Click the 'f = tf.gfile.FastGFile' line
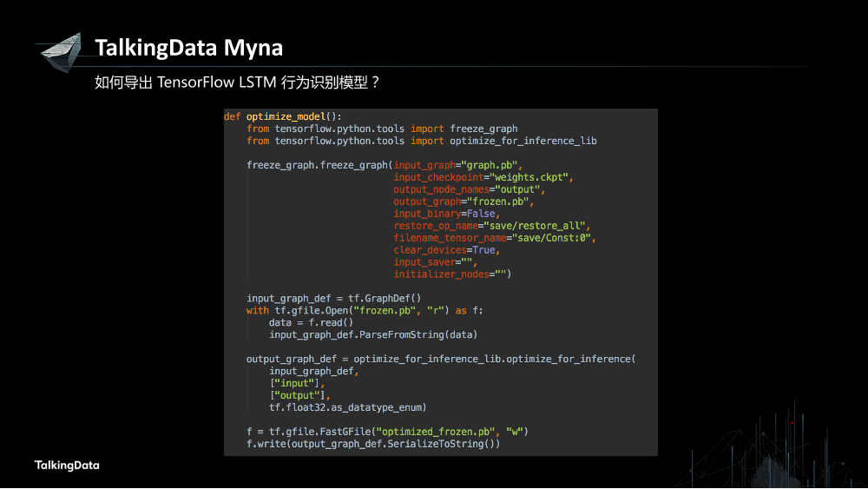Viewport: 868px width, 489px height. (x=387, y=432)
